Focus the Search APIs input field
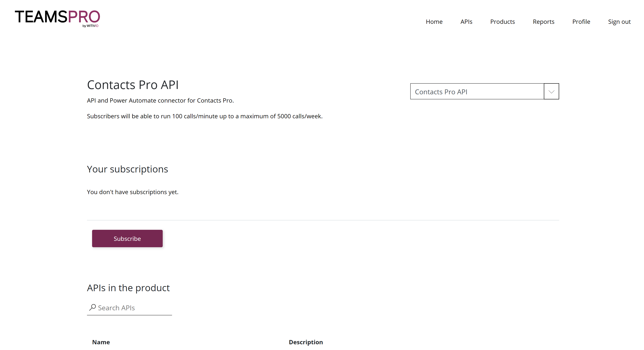 [130, 308]
